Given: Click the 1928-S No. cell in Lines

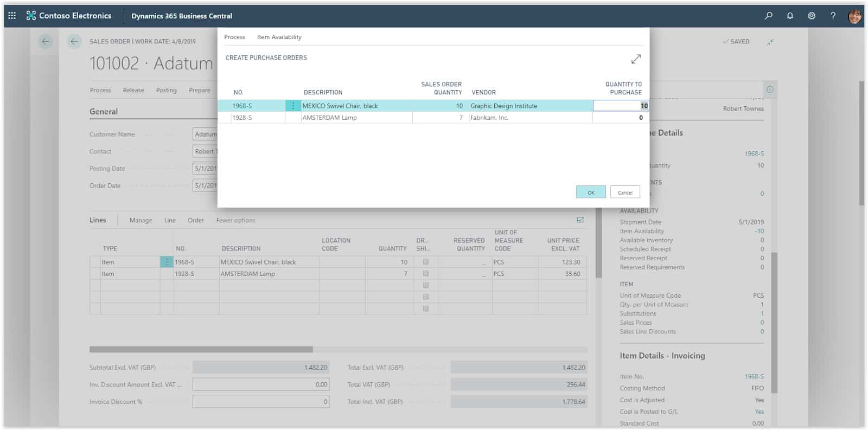Looking at the screenshot, I should click(x=196, y=274).
